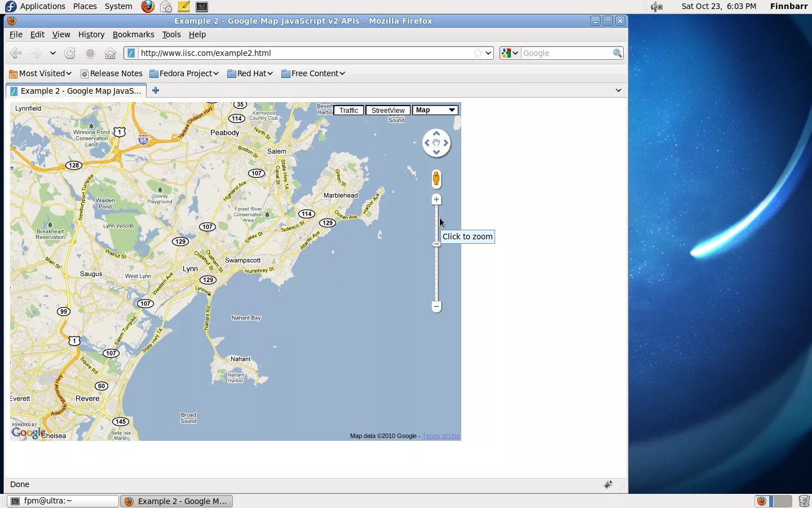Launch the notes editor panel icon

184,7
